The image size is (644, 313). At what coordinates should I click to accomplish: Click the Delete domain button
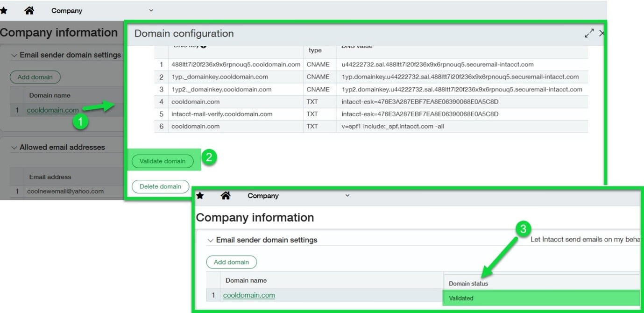(x=160, y=186)
